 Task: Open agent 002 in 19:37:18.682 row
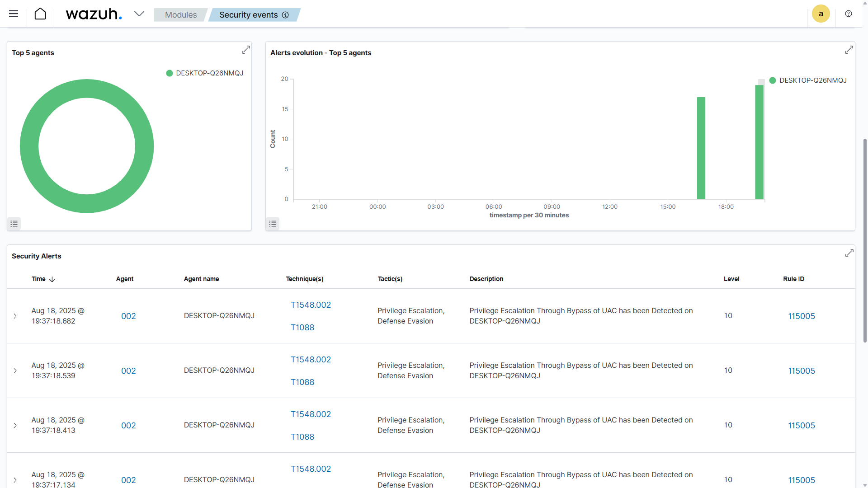128,316
